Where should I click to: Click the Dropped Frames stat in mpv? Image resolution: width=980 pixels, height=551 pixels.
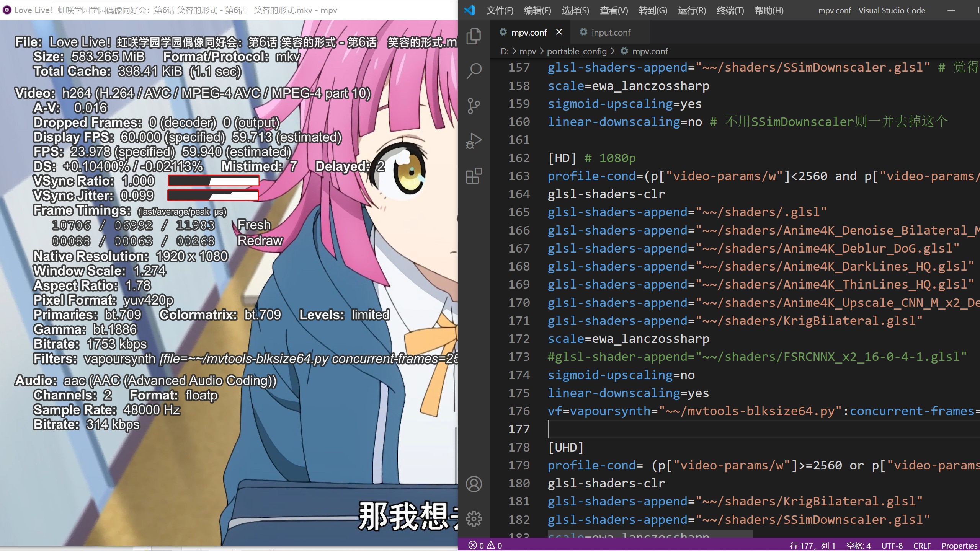pyautogui.click(x=157, y=122)
